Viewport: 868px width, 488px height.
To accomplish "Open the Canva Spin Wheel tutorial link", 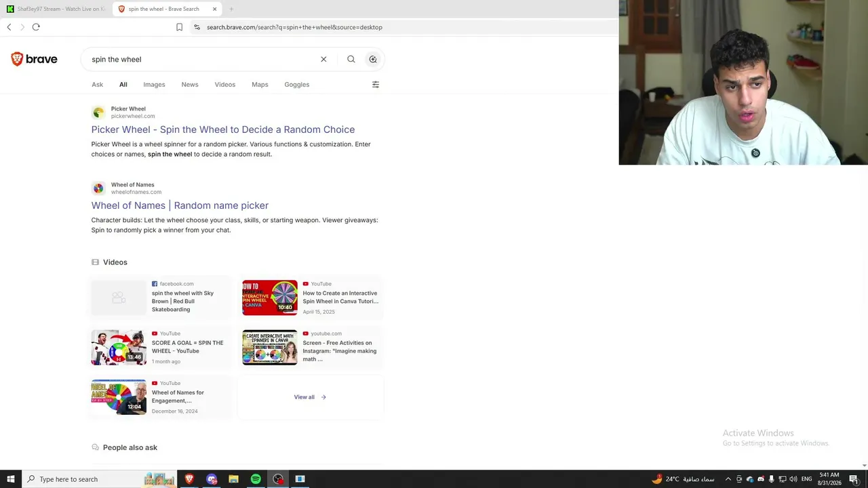I will [x=340, y=297].
